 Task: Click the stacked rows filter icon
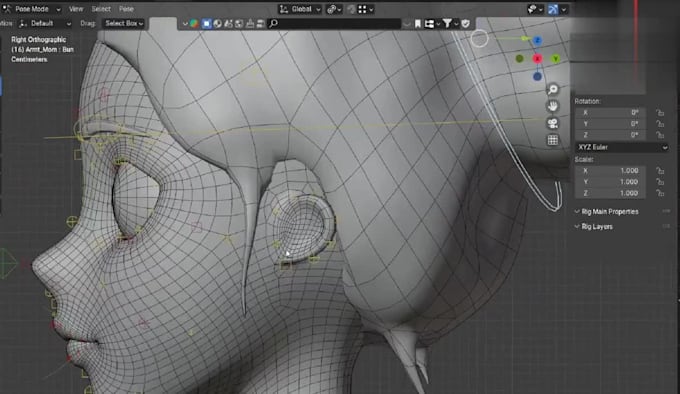point(260,23)
